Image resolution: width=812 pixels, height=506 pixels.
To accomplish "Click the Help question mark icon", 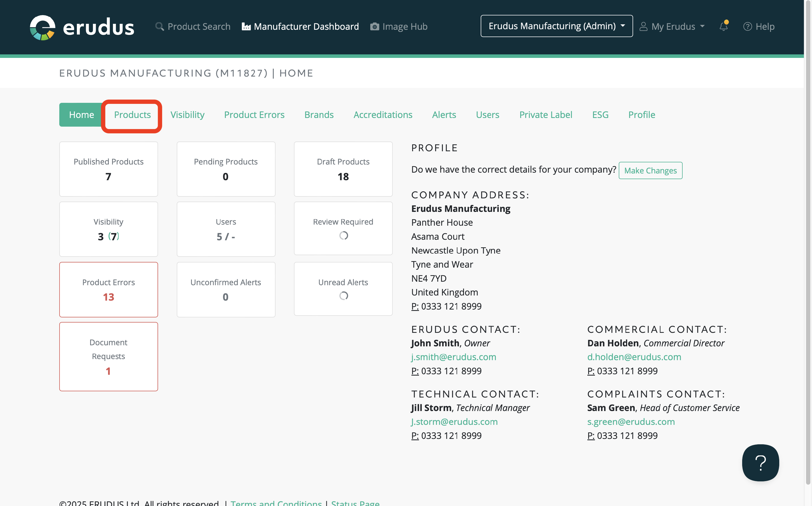I will pos(747,27).
